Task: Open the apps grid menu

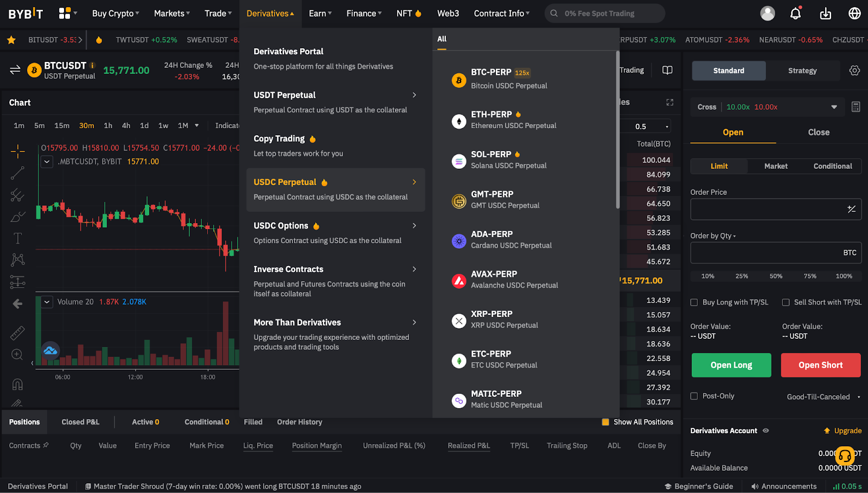Action: (65, 14)
